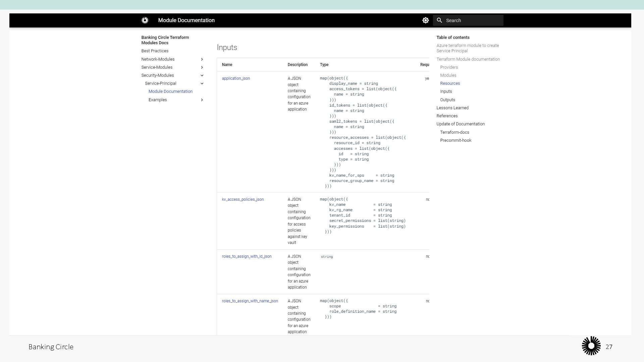
Task: Open the application_json input link
Action: [x=236, y=78]
